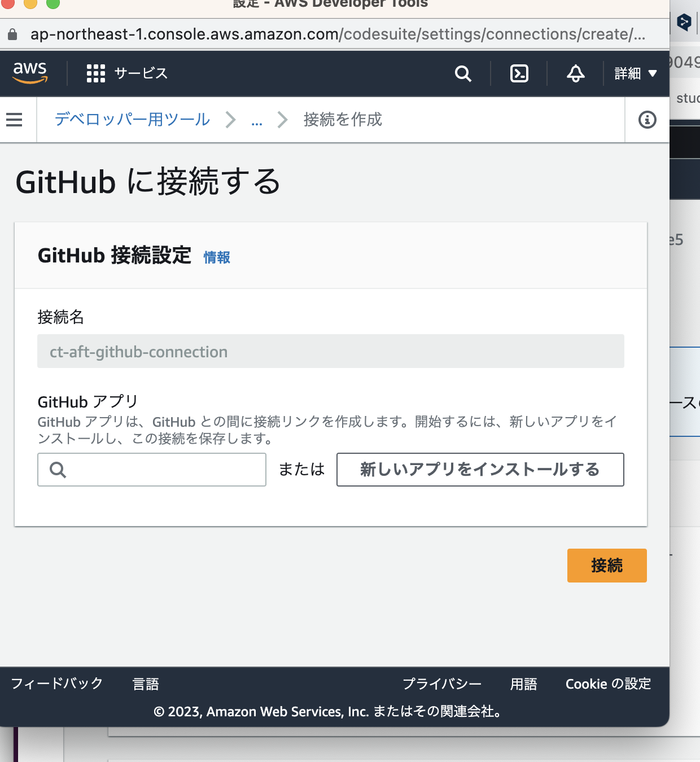Viewport: 700px width, 762px height.
Task: Open the 言語 selector in footer
Action: (x=146, y=684)
